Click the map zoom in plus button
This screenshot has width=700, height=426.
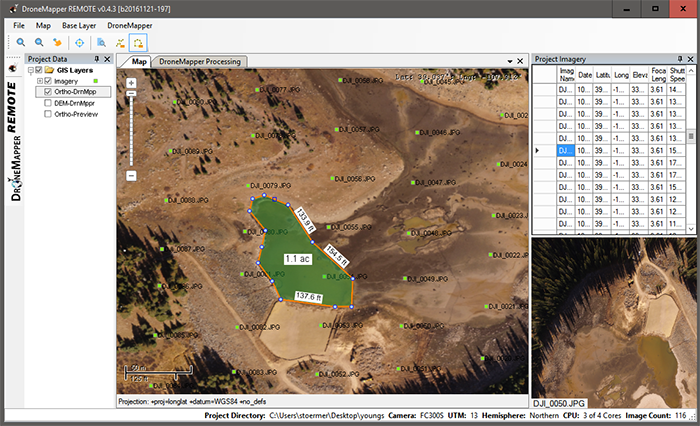point(131,83)
